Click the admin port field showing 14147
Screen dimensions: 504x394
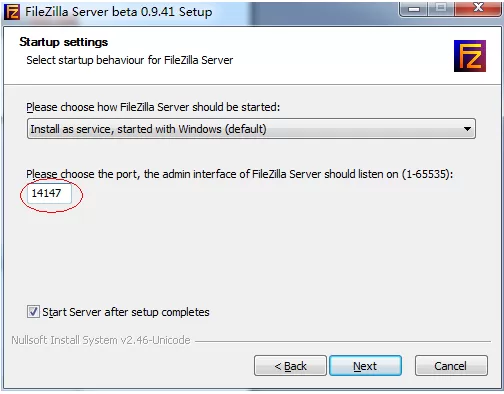[49, 193]
